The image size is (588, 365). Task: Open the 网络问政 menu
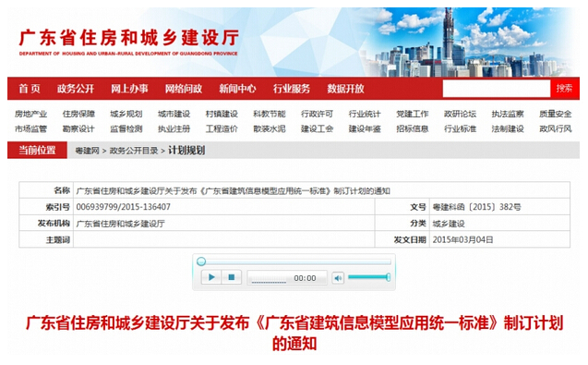point(184,89)
